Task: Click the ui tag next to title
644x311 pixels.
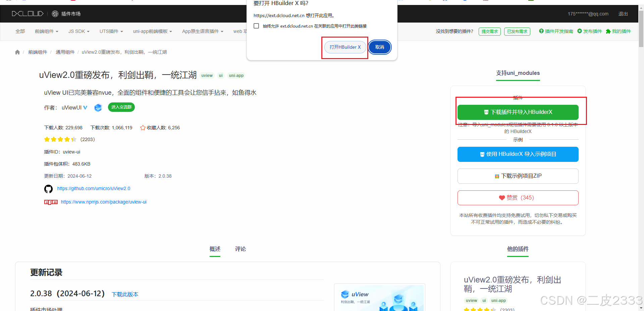Action: pyautogui.click(x=221, y=76)
